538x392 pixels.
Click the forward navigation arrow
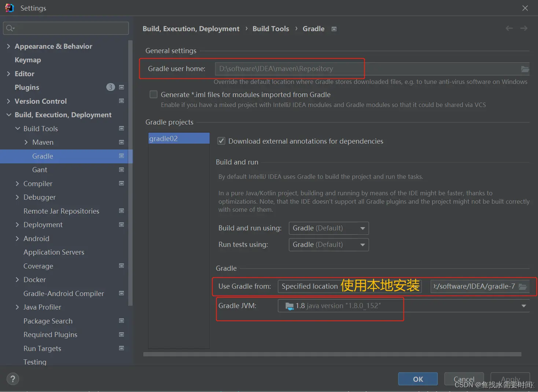524,28
